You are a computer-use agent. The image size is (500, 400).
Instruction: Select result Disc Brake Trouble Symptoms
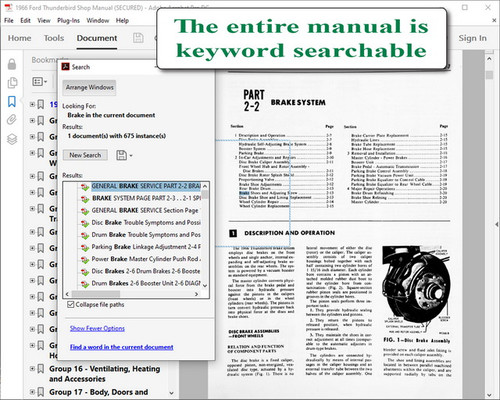click(146, 222)
